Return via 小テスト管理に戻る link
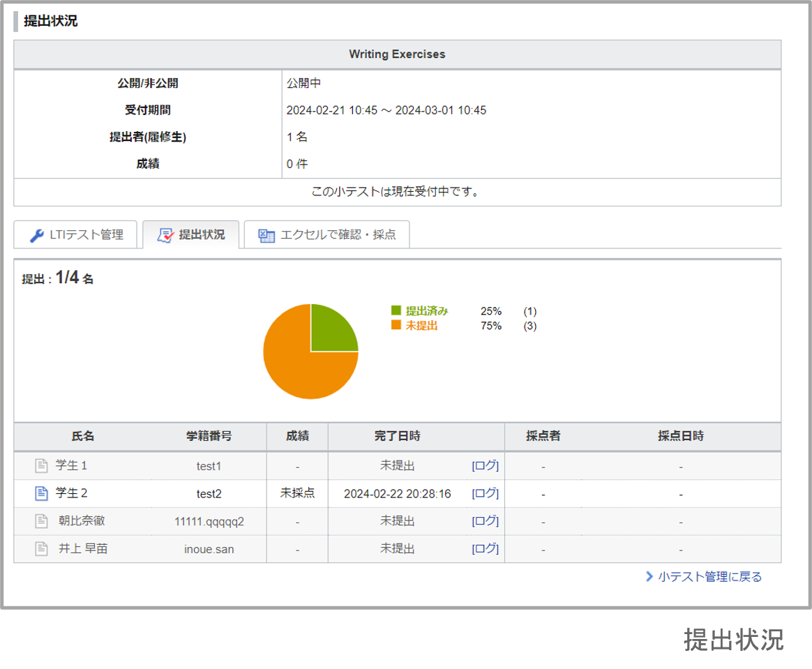 coord(710,576)
